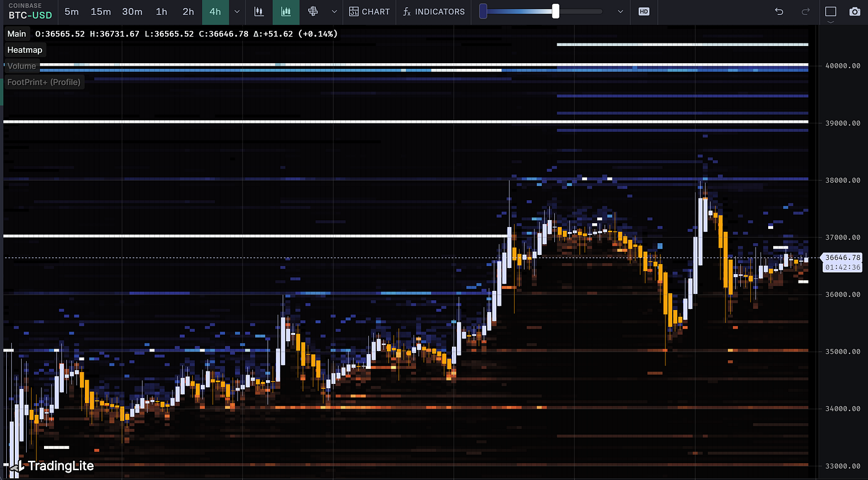This screenshot has height=480, width=868.
Task: Click the OHLC values readout
Action: 186,33
